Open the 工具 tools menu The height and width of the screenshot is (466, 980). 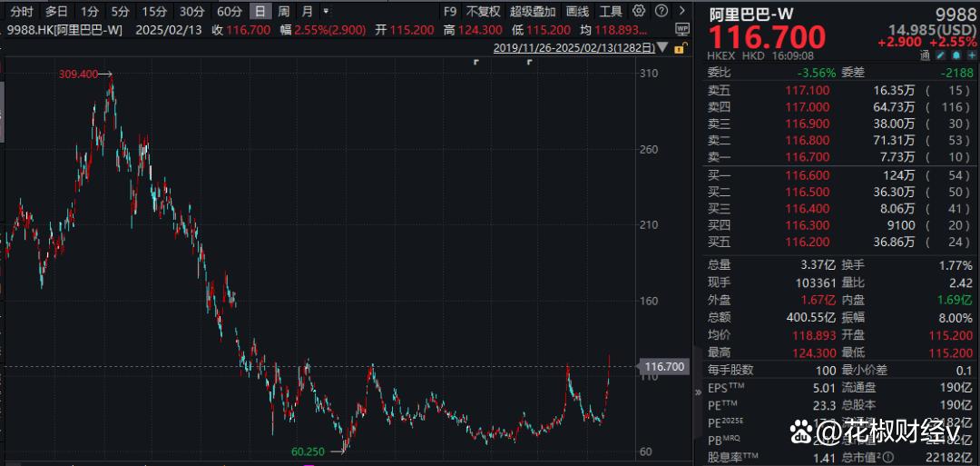[x=611, y=11]
